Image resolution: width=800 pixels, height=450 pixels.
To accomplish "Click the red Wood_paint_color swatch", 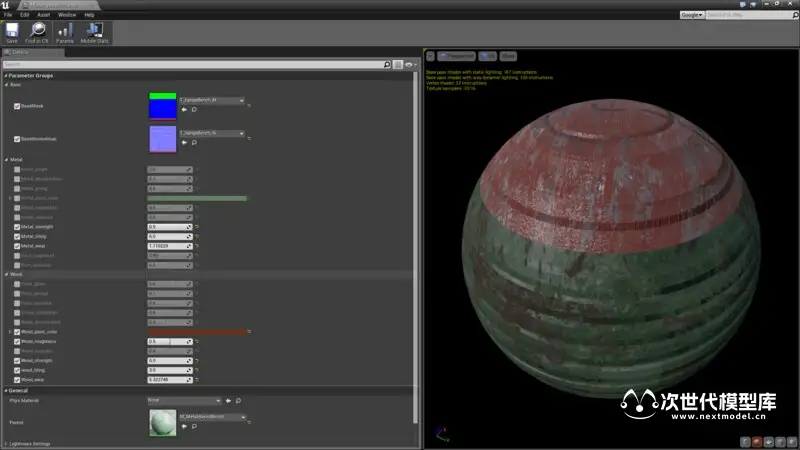I will 197,332.
